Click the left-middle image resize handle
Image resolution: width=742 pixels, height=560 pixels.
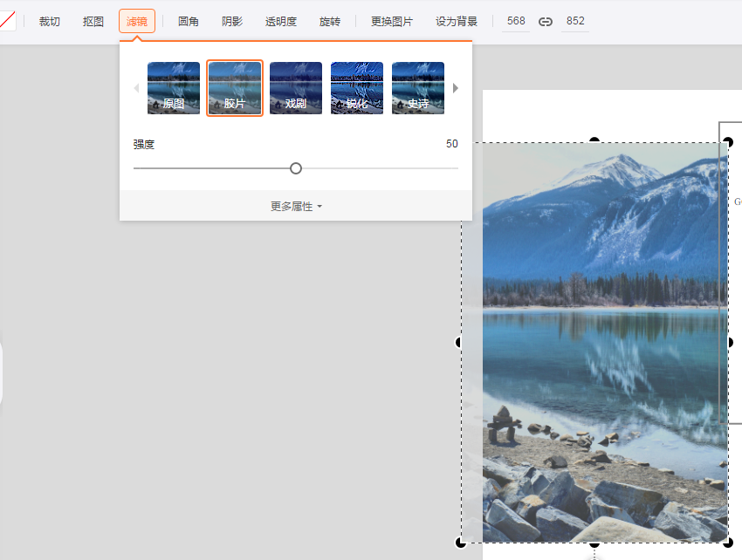pyautogui.click(x=459, y=342)
